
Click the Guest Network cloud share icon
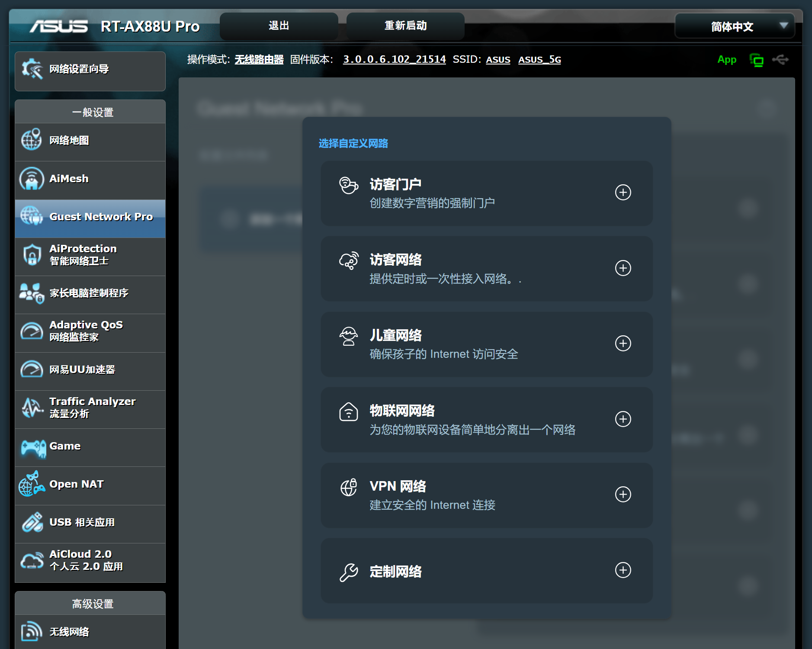point(349,261)
